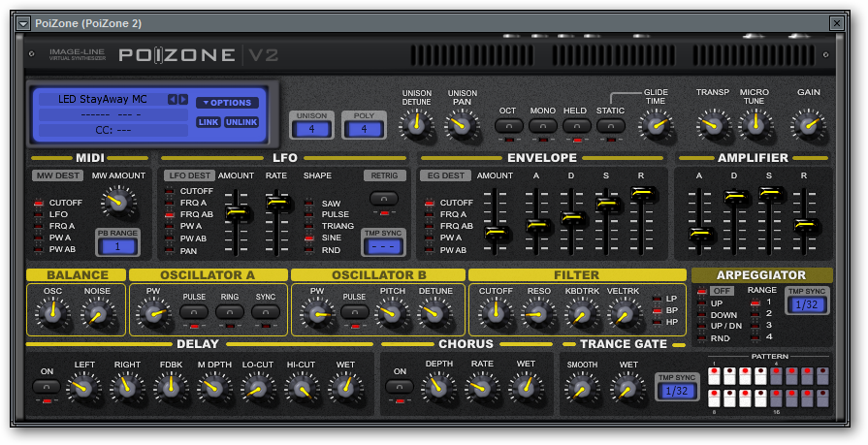Open the PB RANGE value selector

(118, 246)
